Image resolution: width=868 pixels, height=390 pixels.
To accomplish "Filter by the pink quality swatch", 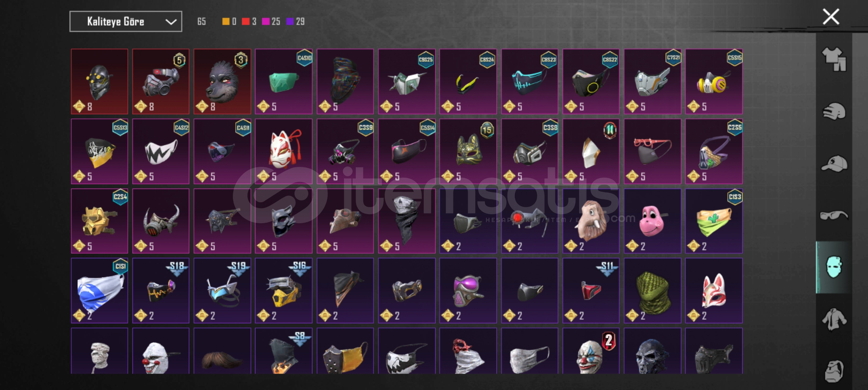I will click(266, 22).
